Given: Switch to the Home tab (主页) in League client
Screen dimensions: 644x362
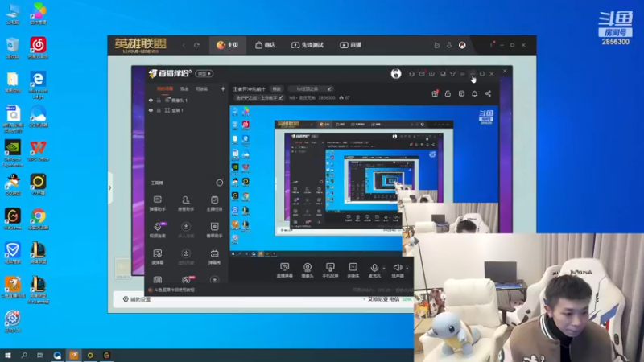Looking at the screenshot, I should click(x=228, y=45).
